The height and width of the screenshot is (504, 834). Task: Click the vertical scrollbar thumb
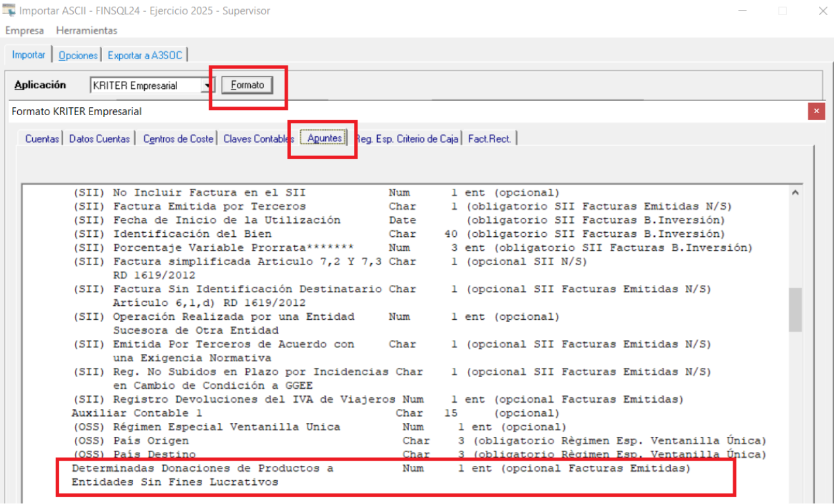pos(795,309)
